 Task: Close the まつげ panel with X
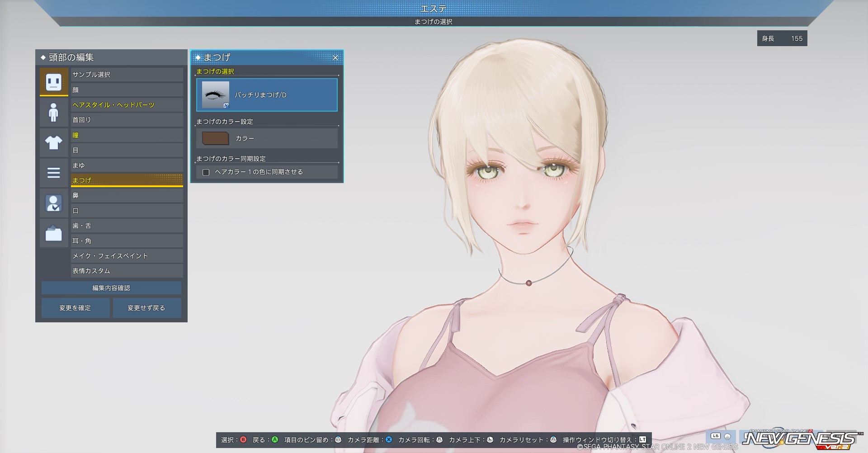click(335, 57)
